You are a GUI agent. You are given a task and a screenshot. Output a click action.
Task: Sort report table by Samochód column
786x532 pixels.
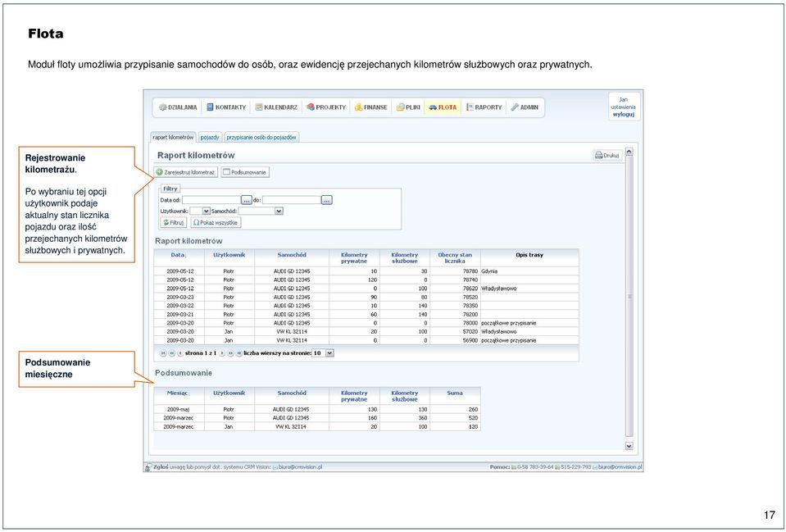pos(292,255)
